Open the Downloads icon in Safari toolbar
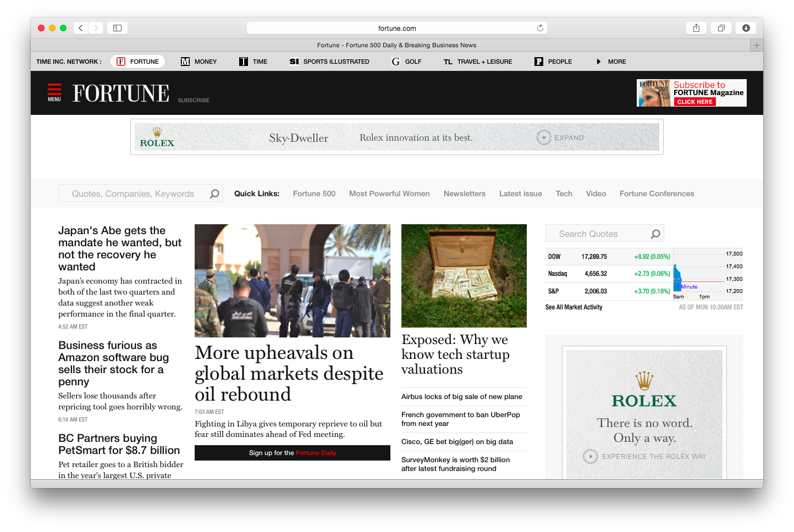 click(x=746, y=28)
